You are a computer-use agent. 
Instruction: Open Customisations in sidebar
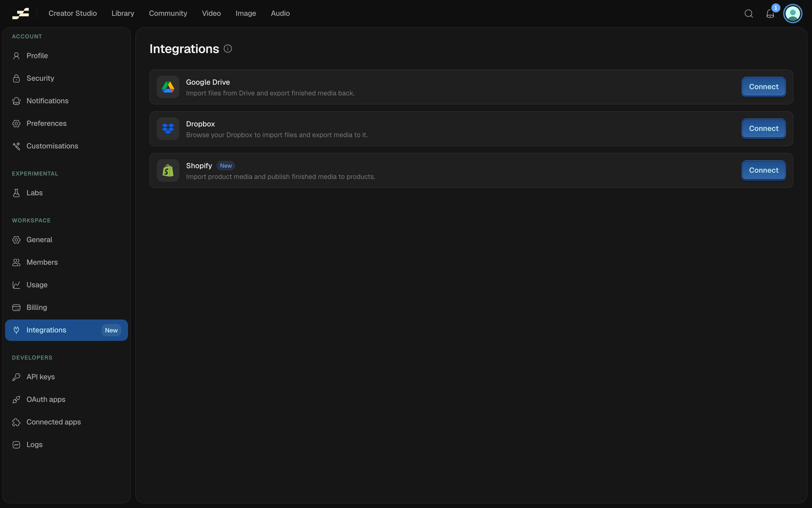tap(67, 146)
